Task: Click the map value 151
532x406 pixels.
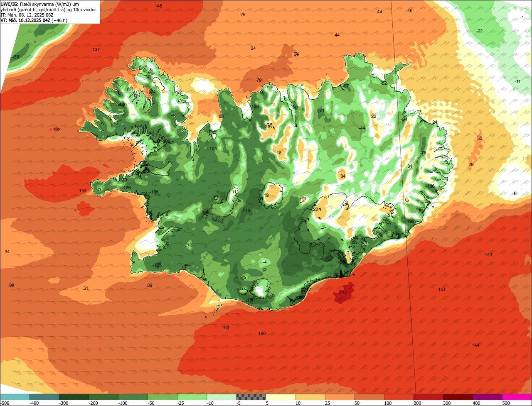Action: pos(442,289)
